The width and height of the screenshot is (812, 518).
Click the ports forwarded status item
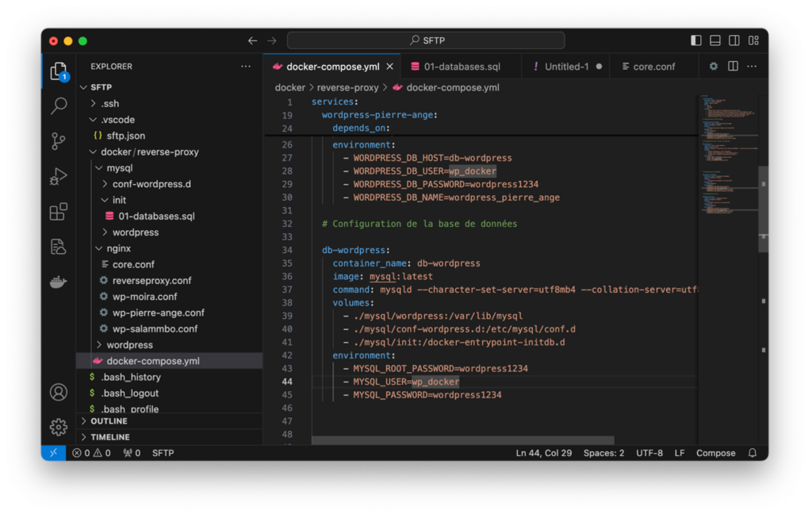click(x=132, y=453)
